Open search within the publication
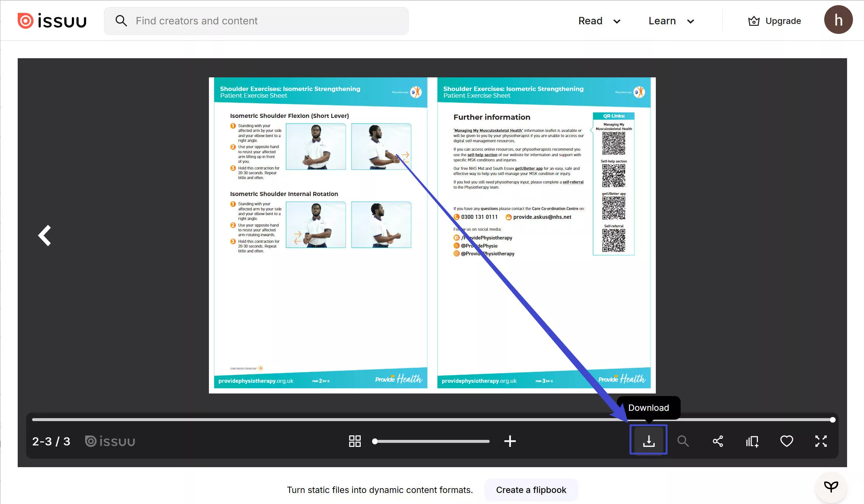Screen dimensions: 864x504 (x=683, y=441)
